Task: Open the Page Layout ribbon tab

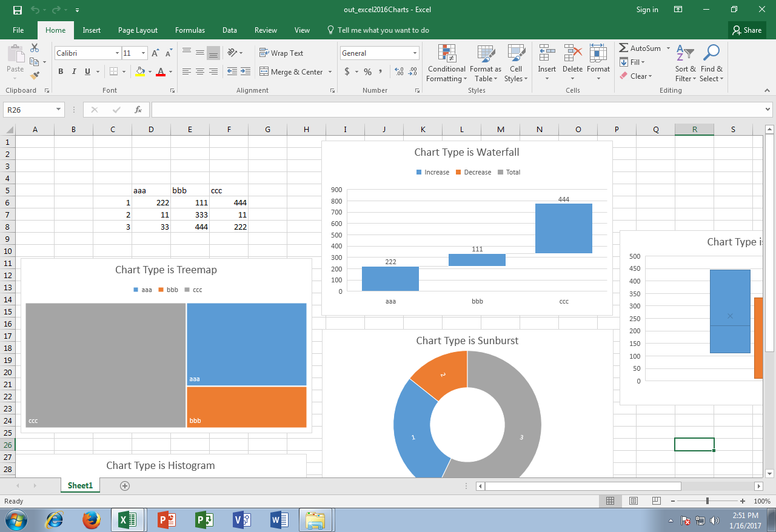Action: tap(138, 30)
